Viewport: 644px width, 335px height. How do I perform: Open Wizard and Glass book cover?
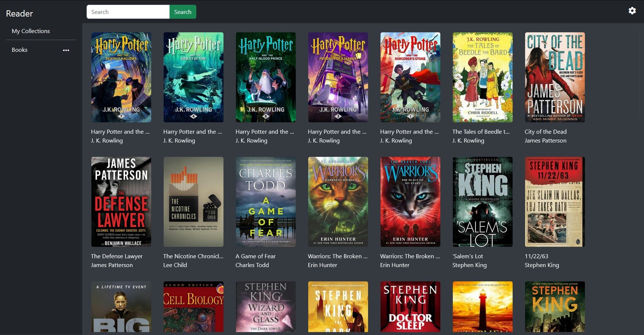[266, 307]
